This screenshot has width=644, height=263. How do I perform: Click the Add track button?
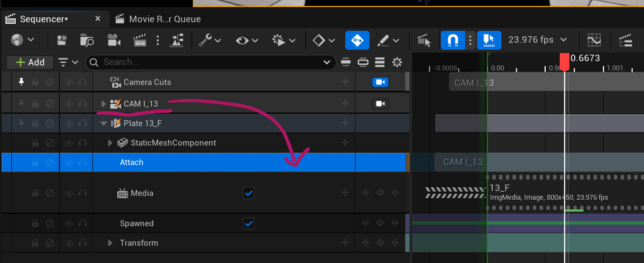pyautogui.click(x=30, y=62)
